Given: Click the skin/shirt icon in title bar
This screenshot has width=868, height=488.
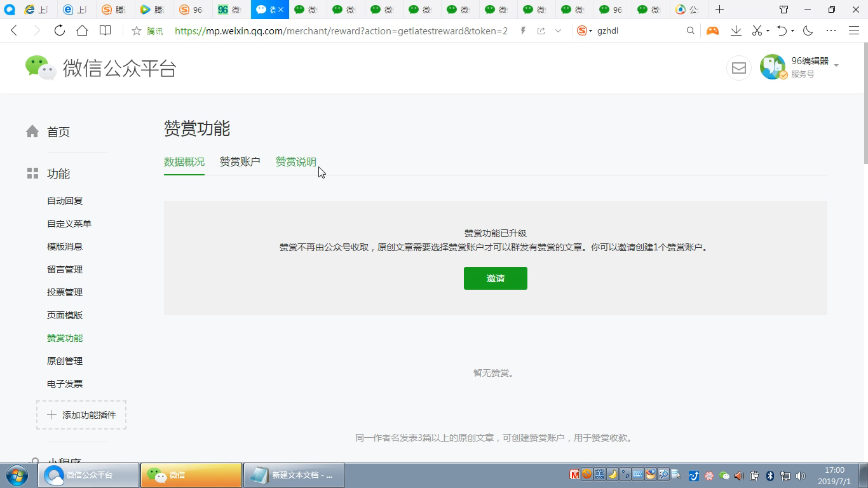Looking at the screenshot, I should point(783,10).
